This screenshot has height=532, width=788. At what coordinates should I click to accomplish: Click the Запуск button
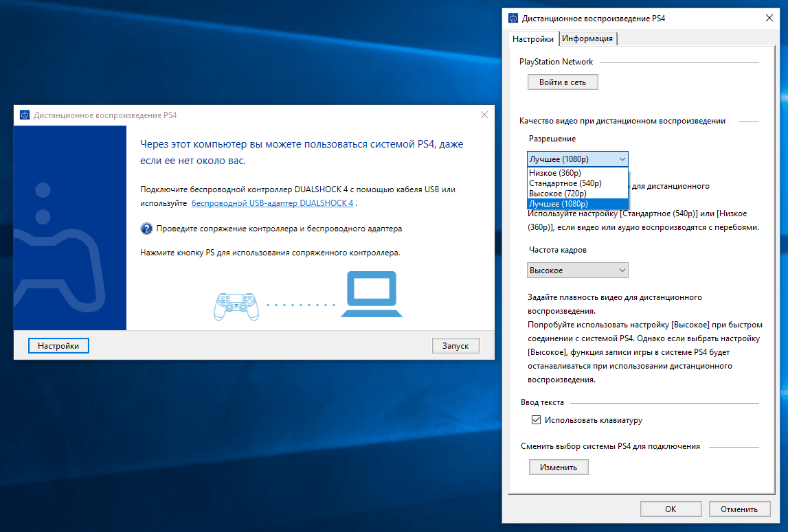click(x=455, y=345)
